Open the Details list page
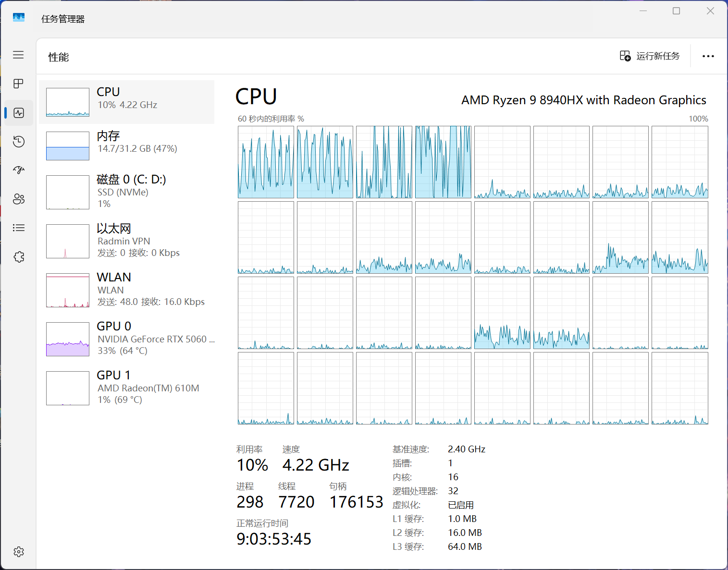The image size is (728, 570). point(18,228)
